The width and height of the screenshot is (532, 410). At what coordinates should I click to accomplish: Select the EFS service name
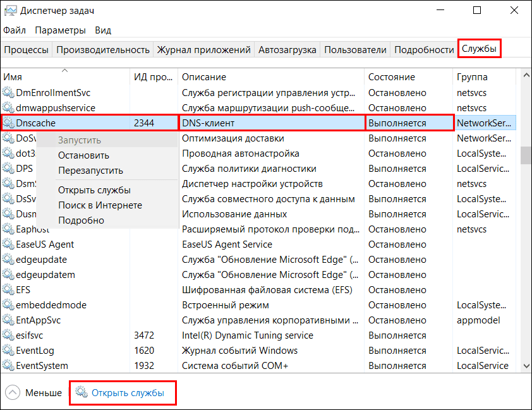point(23,289)
